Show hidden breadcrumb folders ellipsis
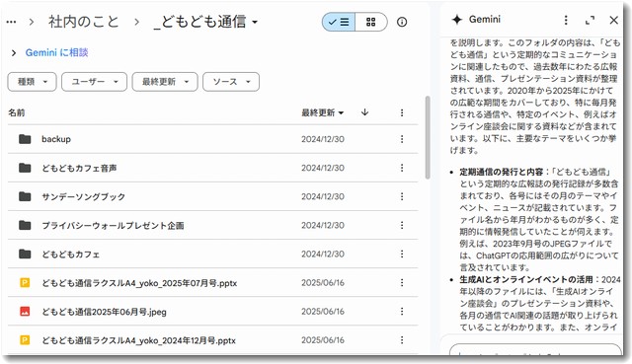Image resolution: width=632 pixels, height=364 pixels. [x=11, y=22]
